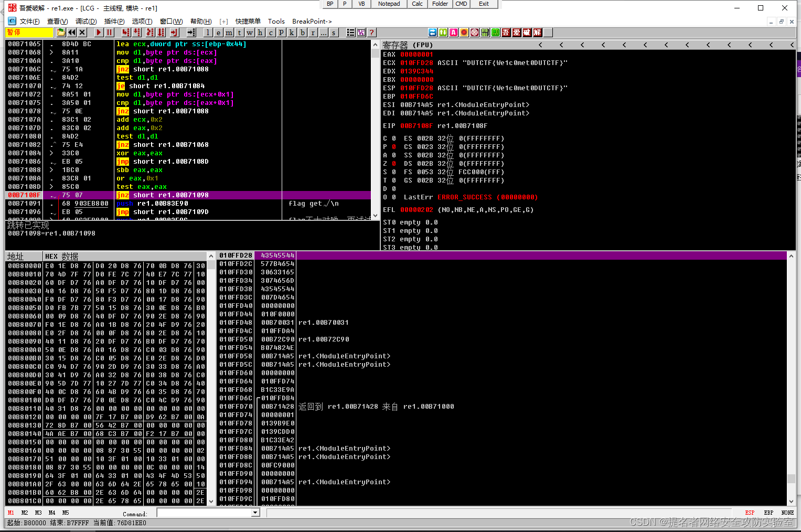The width and height of the screenshot is (801, 532).
Task: Open the 插件(P) menu
Action: click(x=114, y=22)
